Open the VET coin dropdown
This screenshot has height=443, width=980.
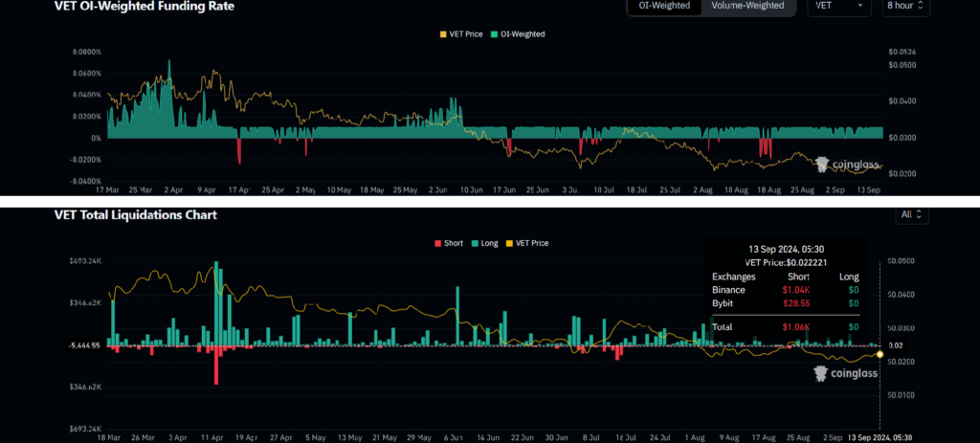tap(838, 6)
